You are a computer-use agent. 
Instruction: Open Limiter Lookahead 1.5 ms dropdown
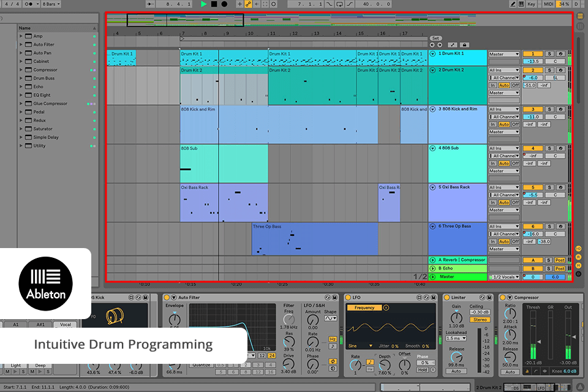pos(456,338)
